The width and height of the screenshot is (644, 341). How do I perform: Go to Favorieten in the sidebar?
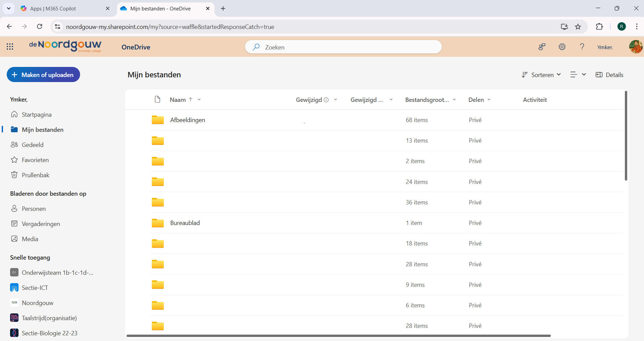35,160
